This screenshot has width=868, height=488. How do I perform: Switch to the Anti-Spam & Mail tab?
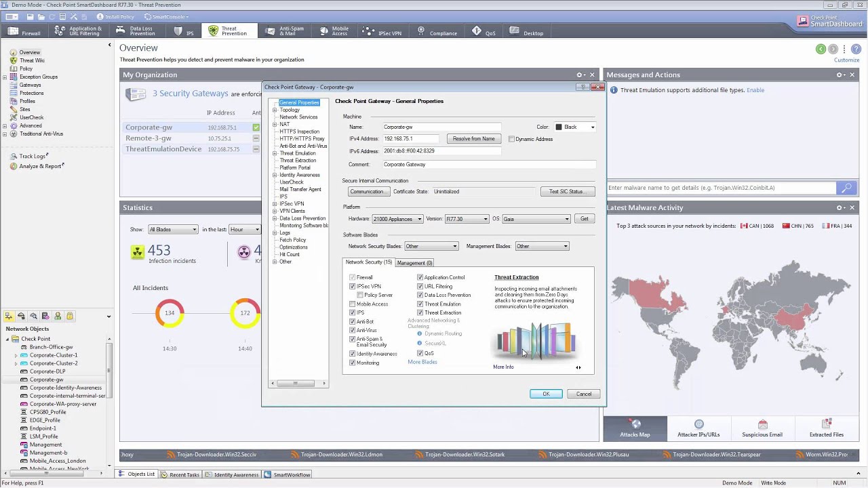point(285,31)
